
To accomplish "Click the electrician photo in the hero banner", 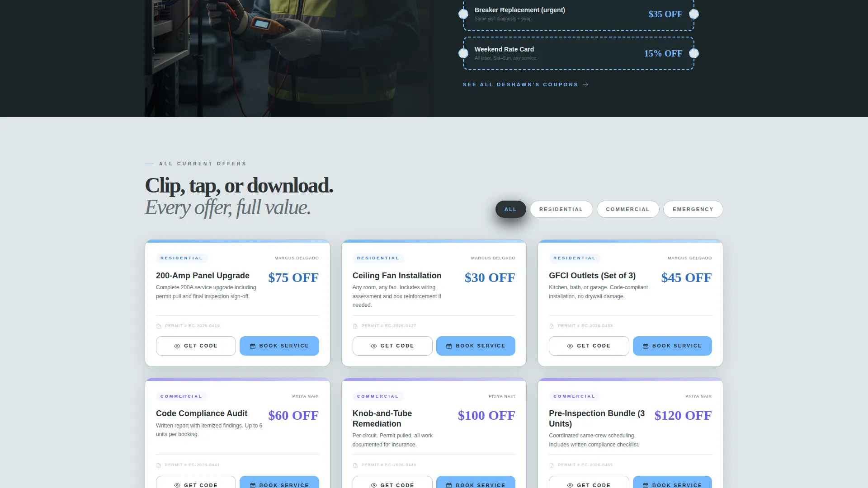I will tap(289, 58).
